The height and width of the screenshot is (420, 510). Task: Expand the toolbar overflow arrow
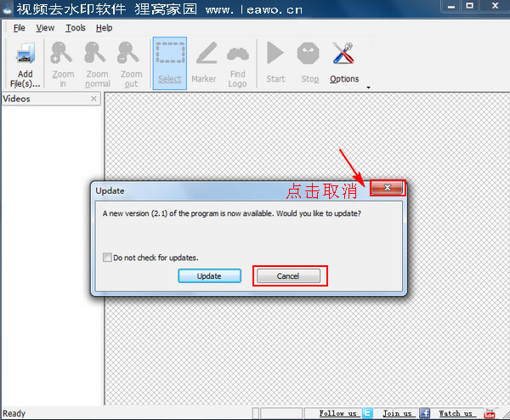pyautogui.click(x=368, y=88)
